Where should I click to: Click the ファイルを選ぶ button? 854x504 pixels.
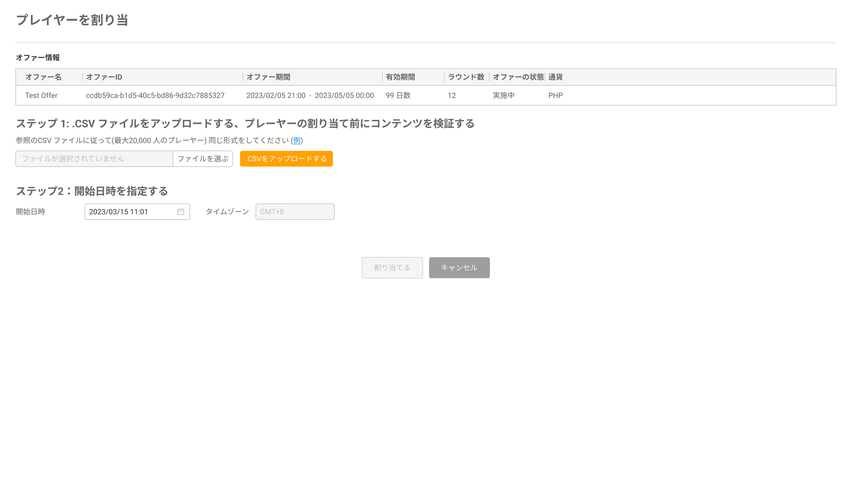click(x=203, y=159)
